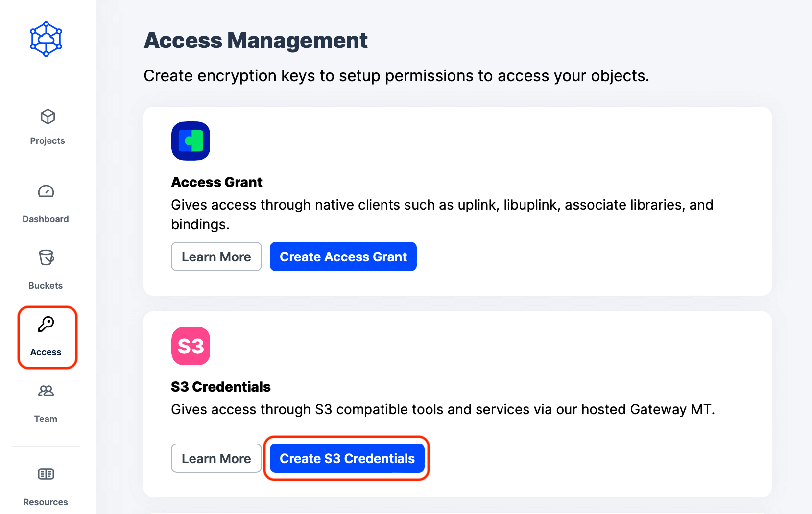Click the Access key icon in the sidebar

point(47,323)
